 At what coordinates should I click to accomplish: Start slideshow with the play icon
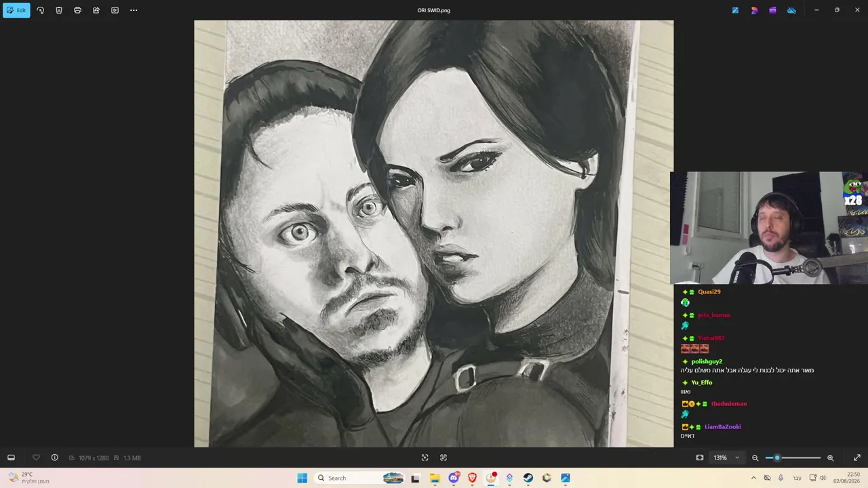point(115,10)
